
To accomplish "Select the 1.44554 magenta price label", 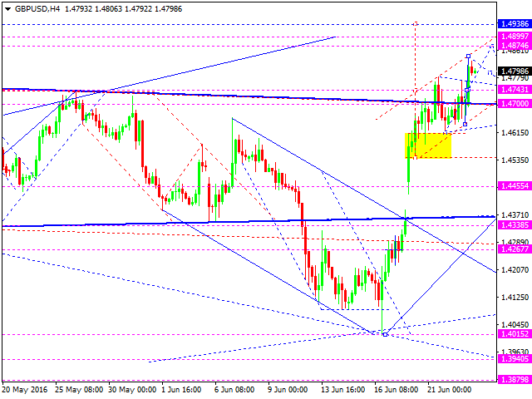I will click(515, 186).
